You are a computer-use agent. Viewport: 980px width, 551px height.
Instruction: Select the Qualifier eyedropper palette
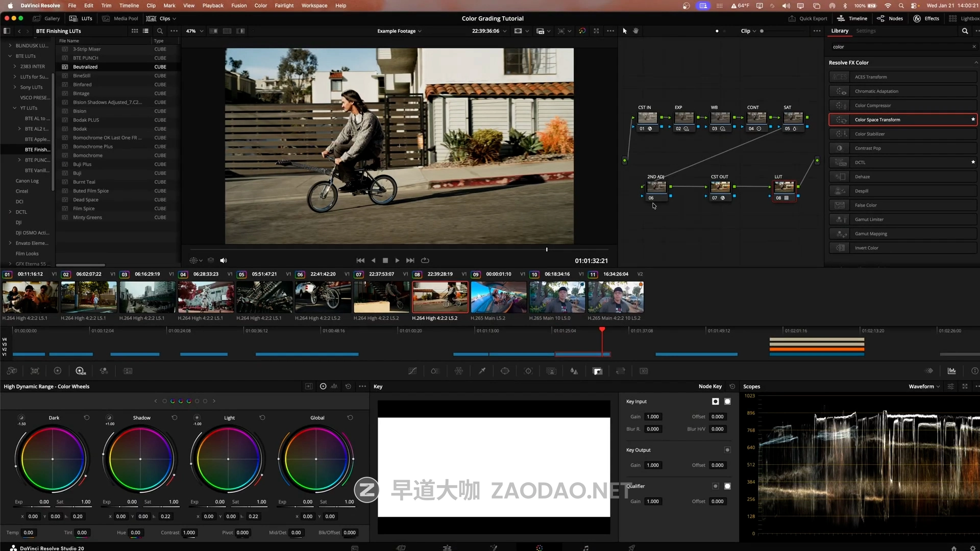pos(482,371)
